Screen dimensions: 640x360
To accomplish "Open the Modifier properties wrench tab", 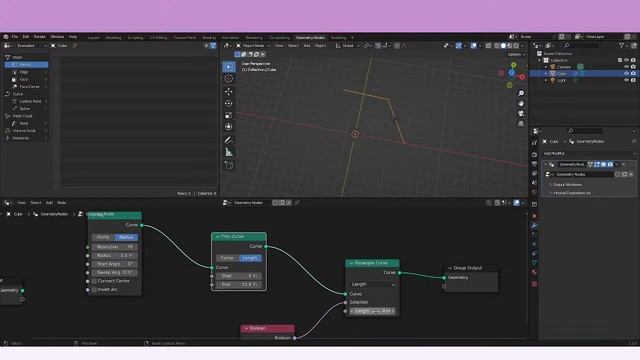I will coord(534,225).
